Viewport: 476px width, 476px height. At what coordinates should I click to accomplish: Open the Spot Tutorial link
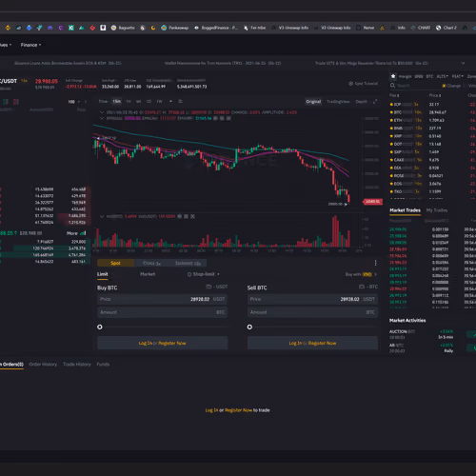tap(364, 84)
